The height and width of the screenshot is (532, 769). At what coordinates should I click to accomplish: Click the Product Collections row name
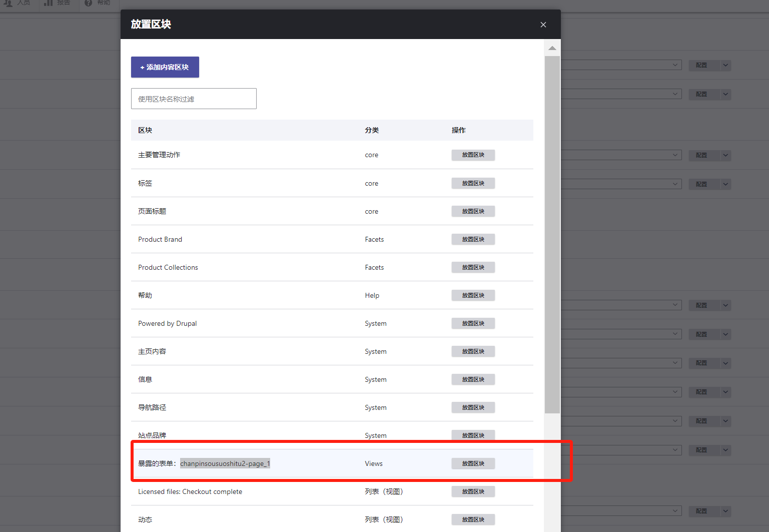click(168, 267)
